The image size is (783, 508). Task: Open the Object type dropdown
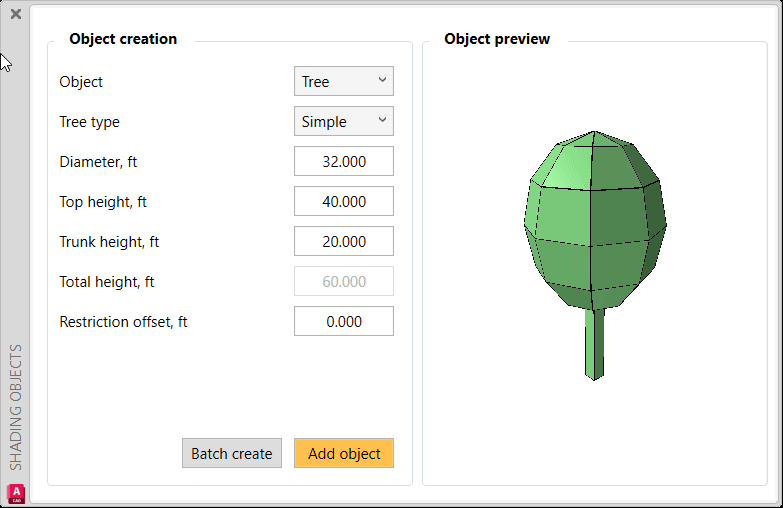click(x=343, y=82)
